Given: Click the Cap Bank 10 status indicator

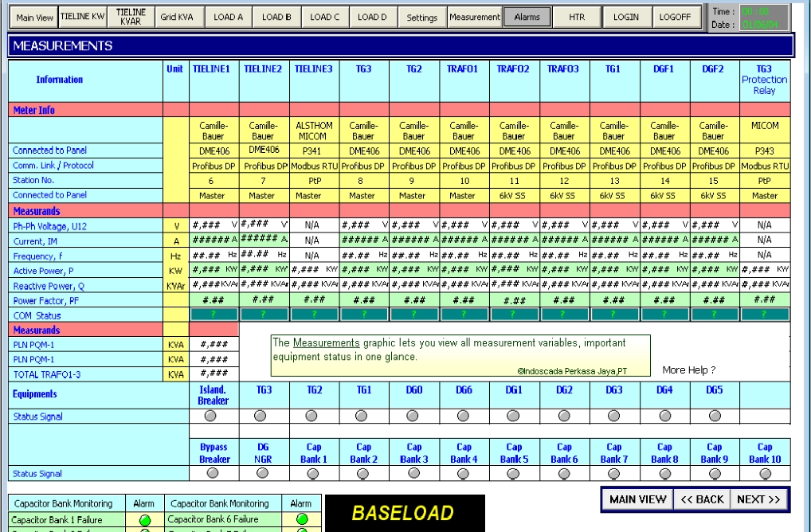Looking at the screenshot, I should [x=765, y=473].
